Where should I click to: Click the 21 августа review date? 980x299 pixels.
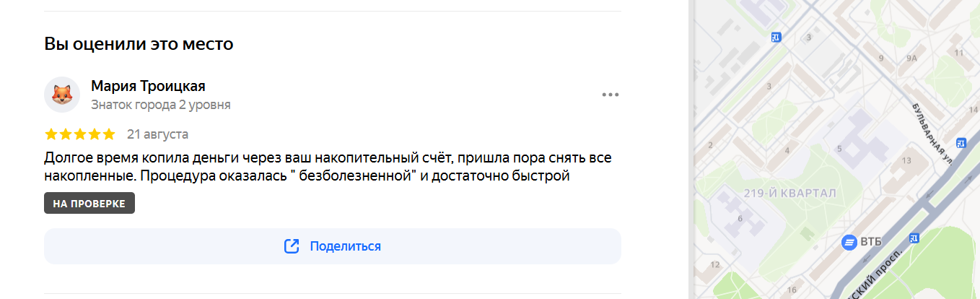[x=157, y=134]
